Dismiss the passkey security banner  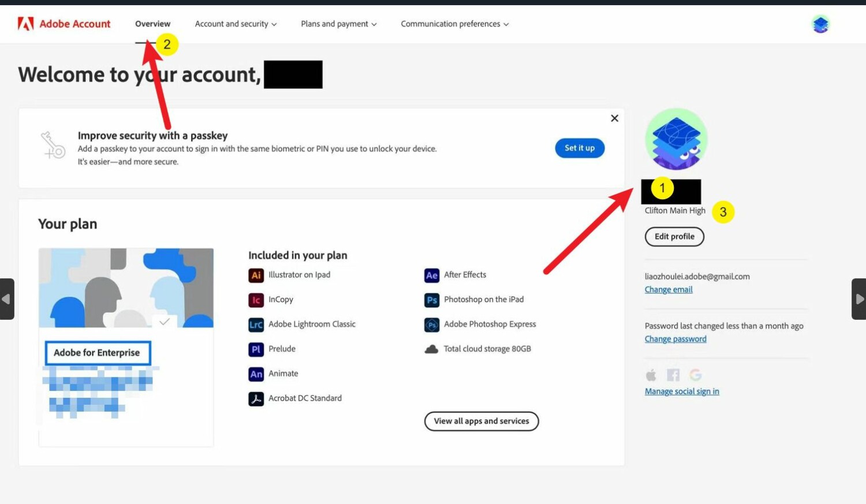pos(614,118)
